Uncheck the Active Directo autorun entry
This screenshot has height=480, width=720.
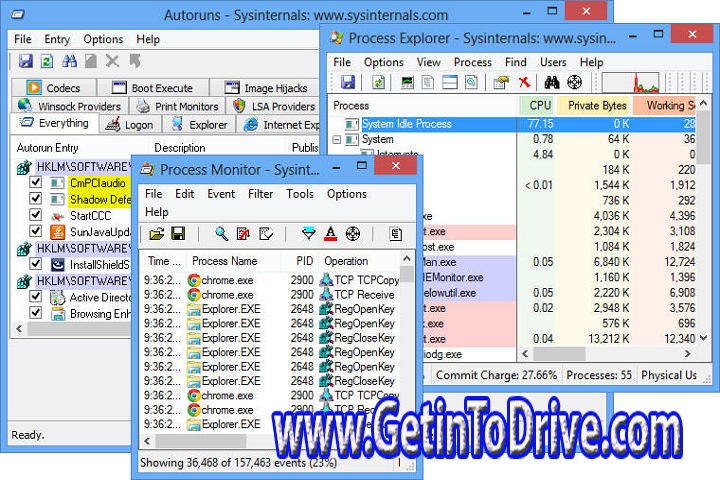point(35,296)
